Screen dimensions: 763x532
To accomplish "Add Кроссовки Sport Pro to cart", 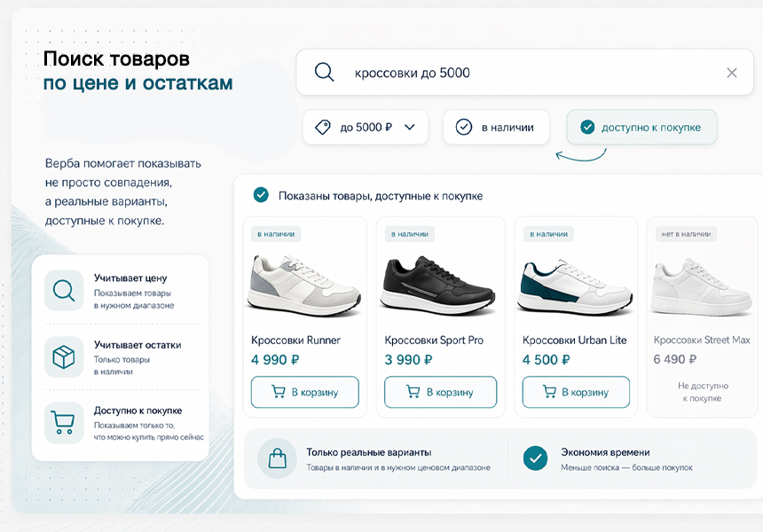I will 440,392.
